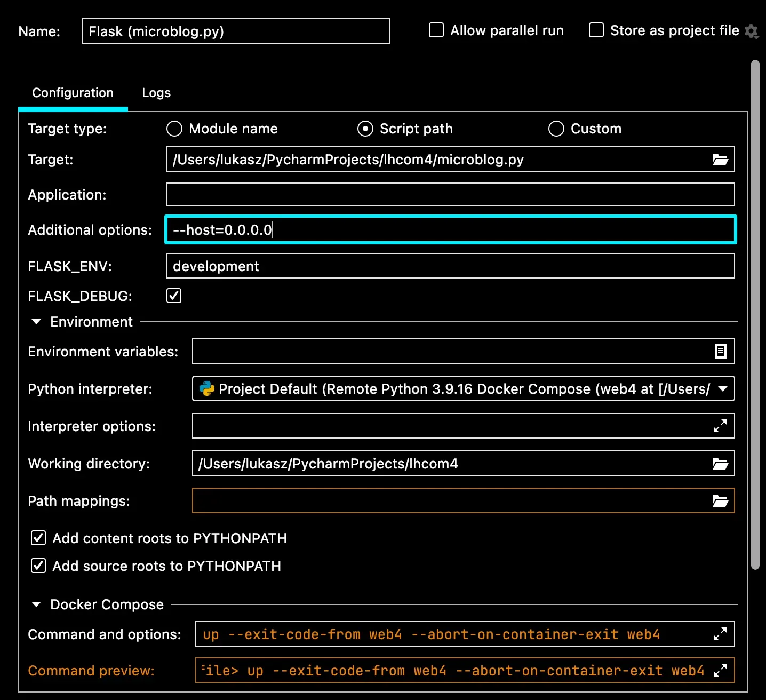Choose Custom target type option
Screen dimensions: 766x700
pyautogui.click(x=556, y=129)
